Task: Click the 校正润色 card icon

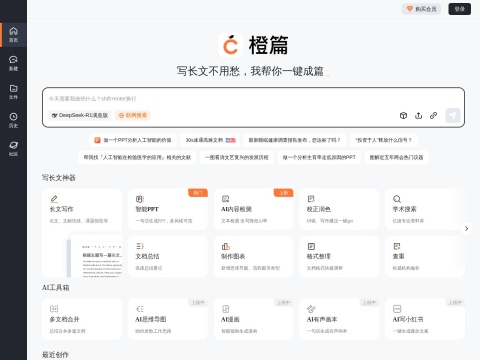Action: coord(311,199)
